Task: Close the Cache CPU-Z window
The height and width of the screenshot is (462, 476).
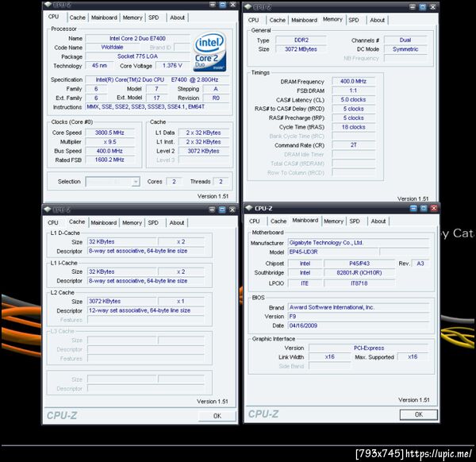Action: [x=232, y=210]
